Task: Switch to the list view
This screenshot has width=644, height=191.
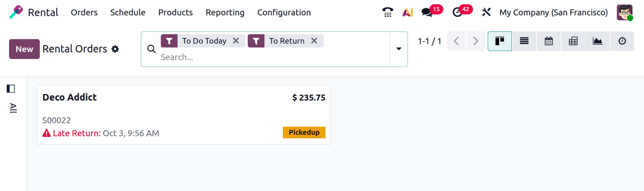Action: point(524,41)
